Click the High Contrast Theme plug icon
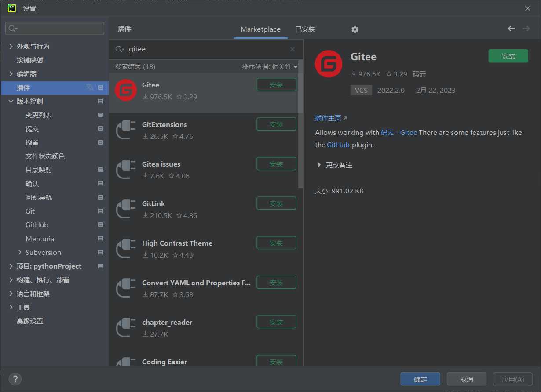This screenshot has height=392, width=541. (x=126, y=248)
